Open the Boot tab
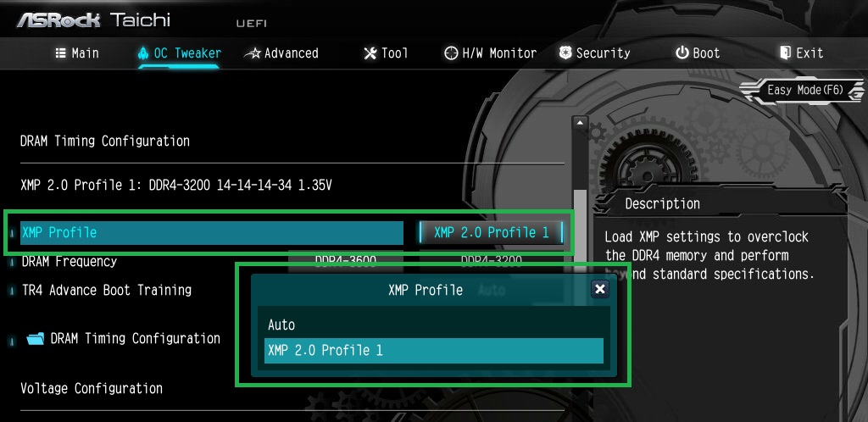Screen dimensions: 868x422 [x=698, y=53]
